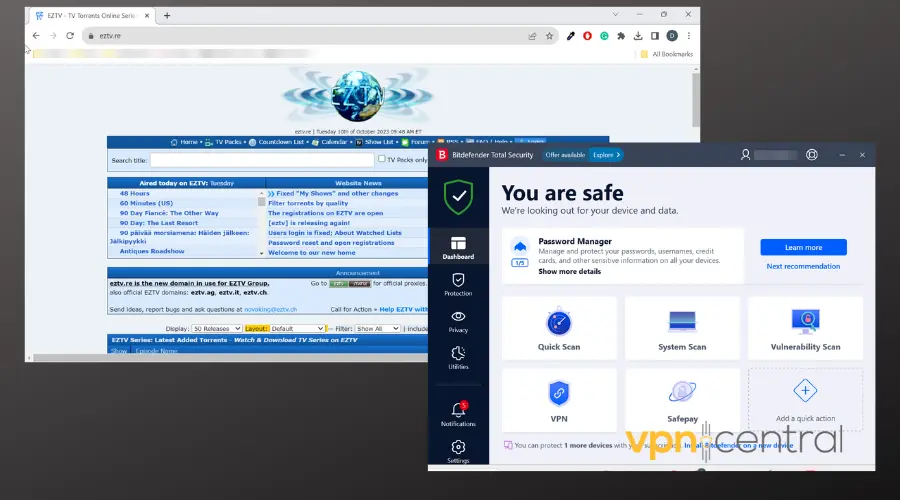Open Chrome tab search chevron
Viewport: 900px width, 500px height.
point(615,14)
